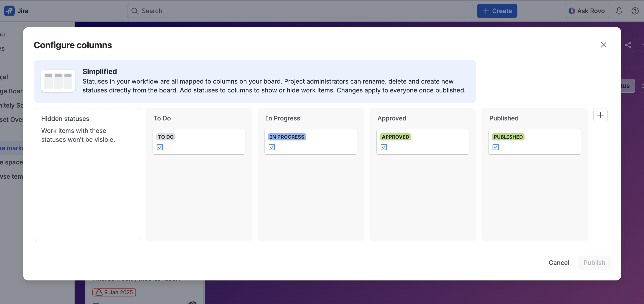Close the Configure columns dialog
Screen dimensions: 644x304
coord(604,45)
